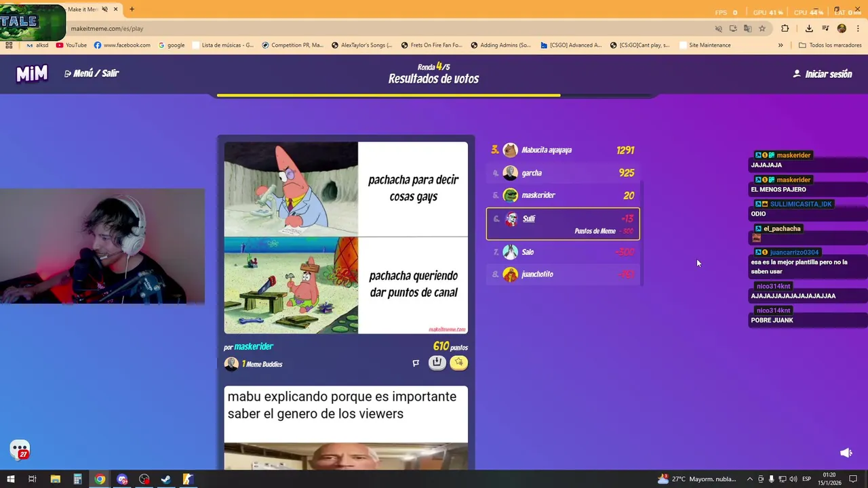Expand the system tray hidden icons
The width and height of the screenshot is (868, 488).
point(749,479)
